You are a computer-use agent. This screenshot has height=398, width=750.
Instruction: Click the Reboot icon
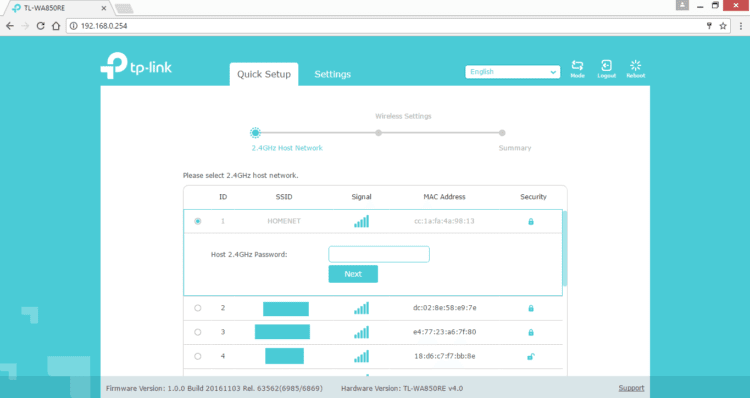(x=636, y=69)
